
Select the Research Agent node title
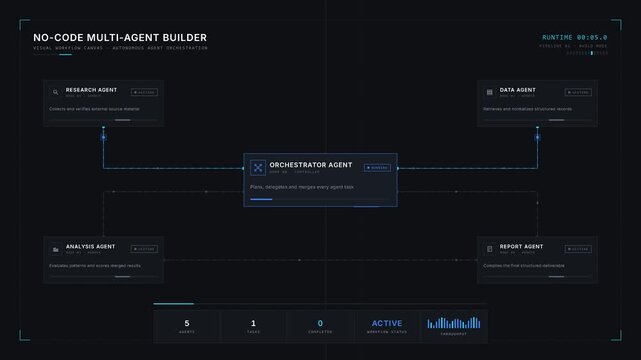tap(91, 90)
